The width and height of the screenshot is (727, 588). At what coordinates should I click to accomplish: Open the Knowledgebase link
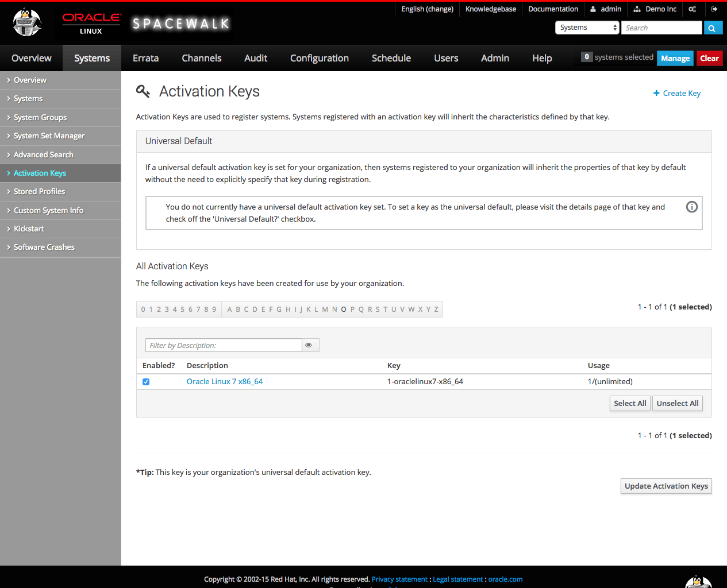[x=491, y=9]
